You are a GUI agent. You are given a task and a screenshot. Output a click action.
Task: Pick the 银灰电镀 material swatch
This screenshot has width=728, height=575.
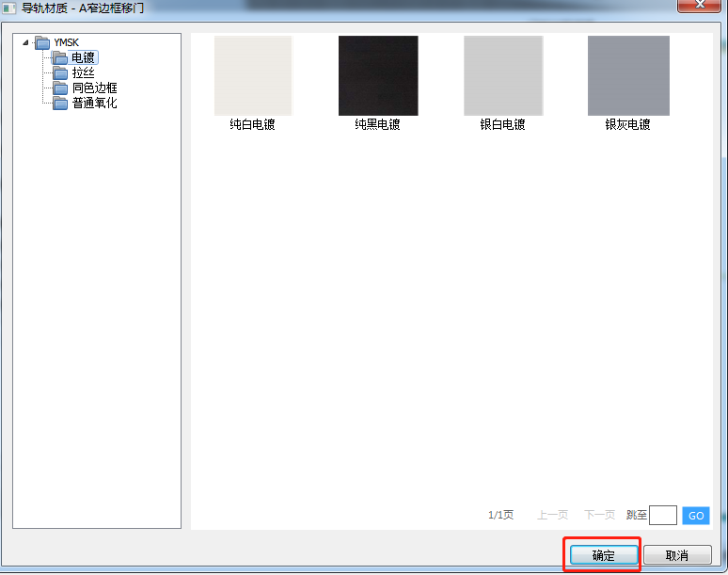click(628, 76)
